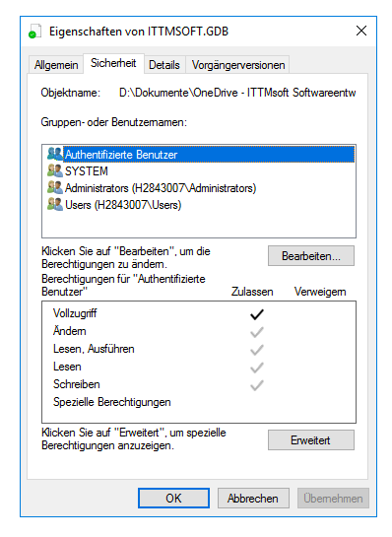Select Users (H2843007\Users) entry
The height and width of the screenshot is (537, 392).
coord(123,205)
